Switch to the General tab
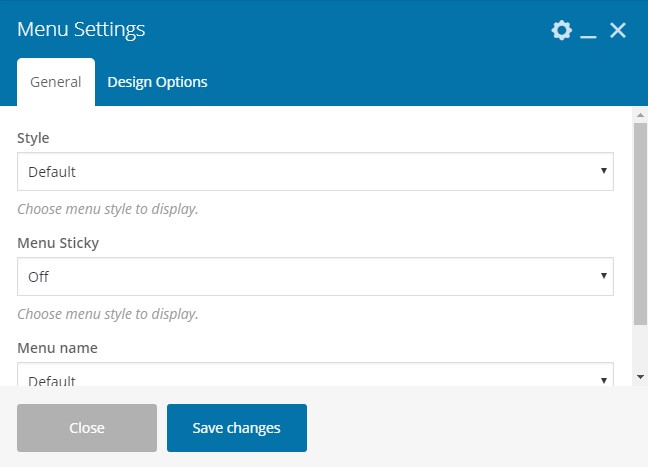This screenshot has height=467, width=648. (x=56, y=82)
